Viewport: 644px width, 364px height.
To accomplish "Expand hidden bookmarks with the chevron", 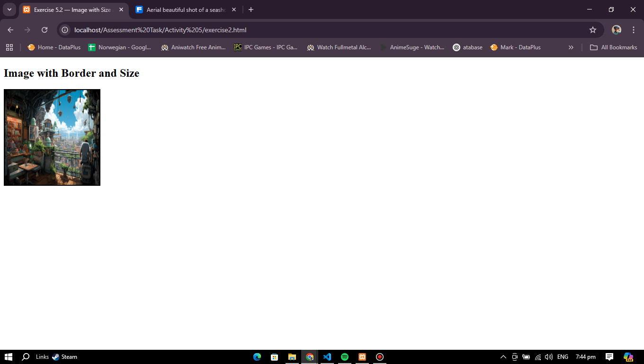I will [571, 47].
